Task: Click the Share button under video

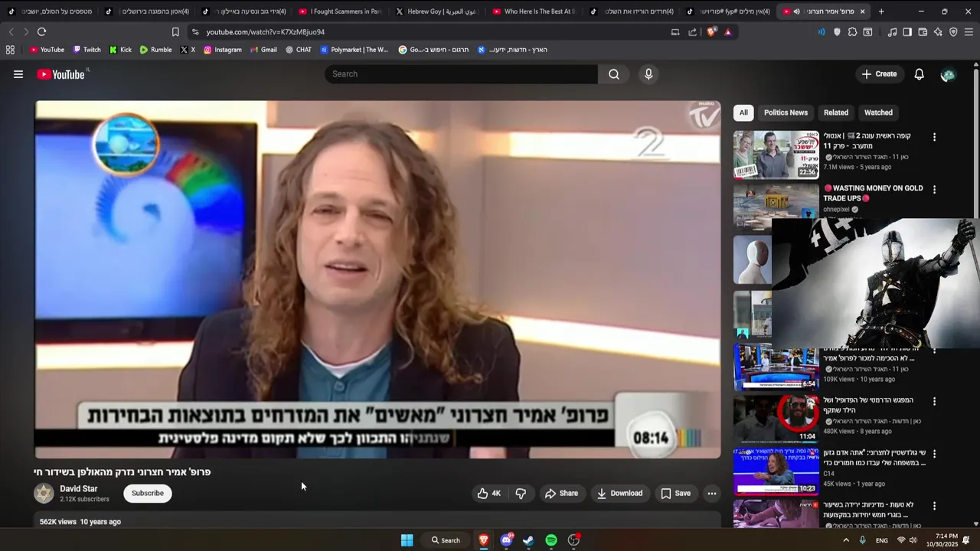Action: [x=561, y=494]
